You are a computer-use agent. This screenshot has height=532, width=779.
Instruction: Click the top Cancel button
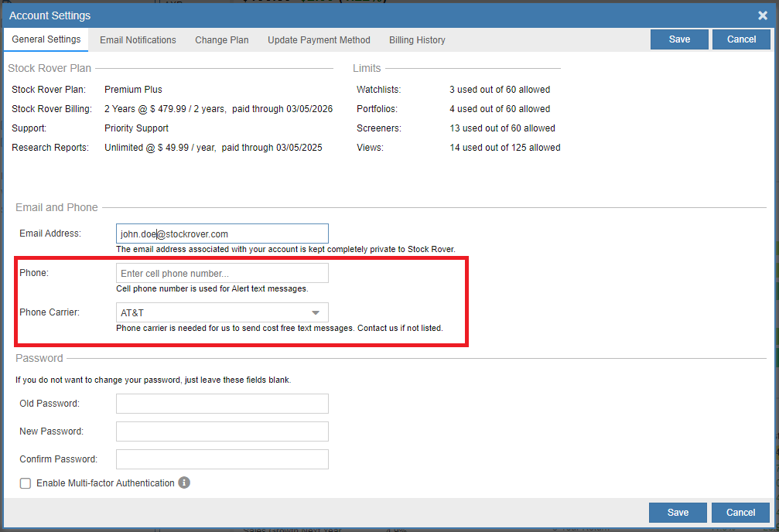pos(740,39)
